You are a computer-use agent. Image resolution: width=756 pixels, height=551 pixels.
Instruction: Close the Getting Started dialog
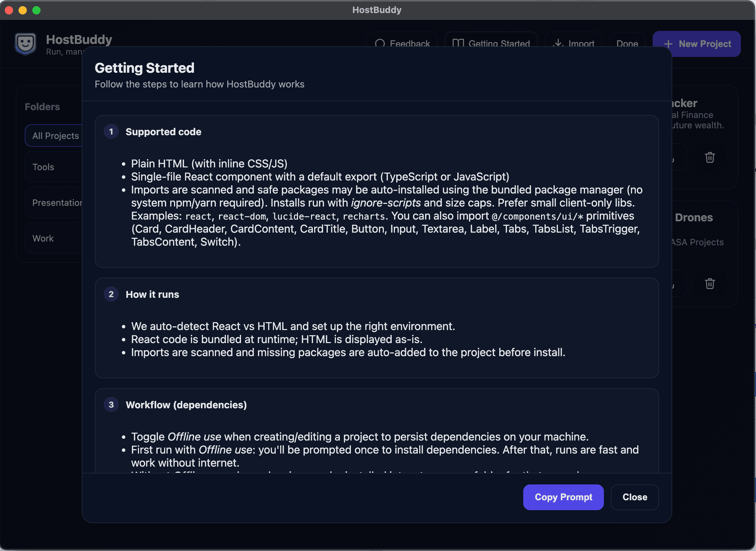634,497
